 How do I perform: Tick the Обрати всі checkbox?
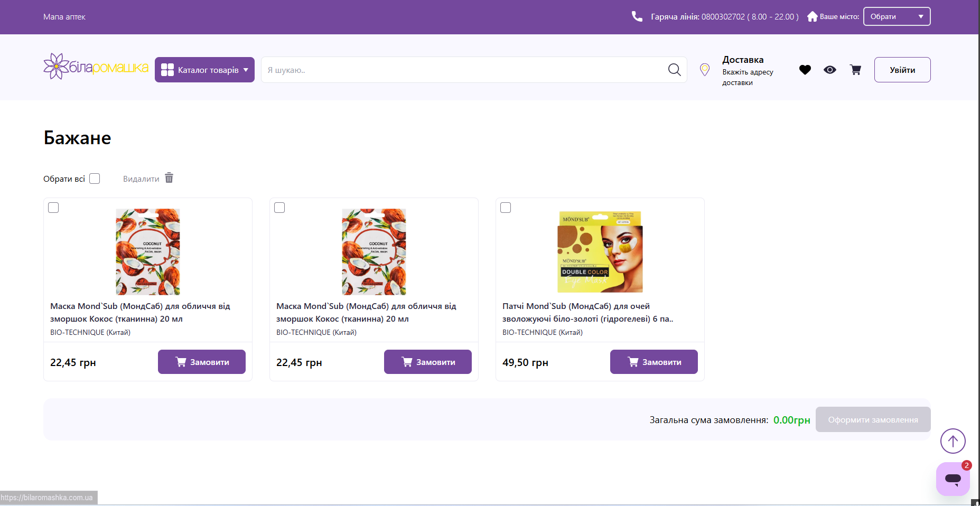95,179
